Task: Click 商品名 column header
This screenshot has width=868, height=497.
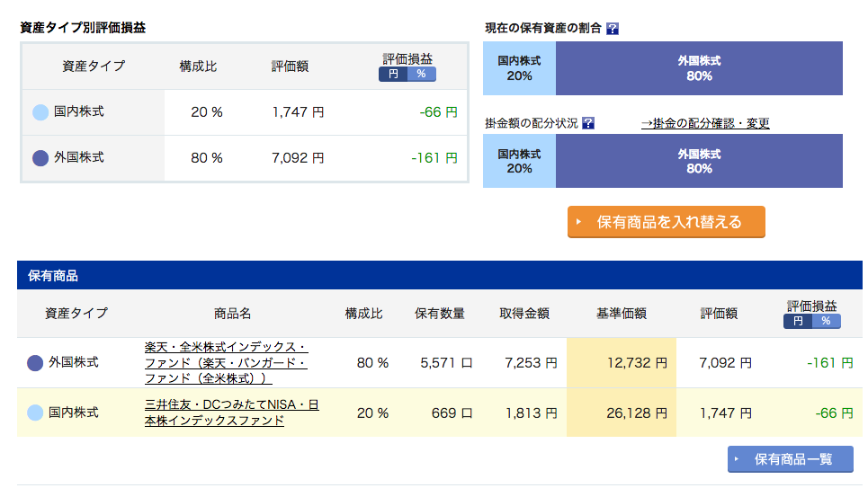Action: pos(232,314)
